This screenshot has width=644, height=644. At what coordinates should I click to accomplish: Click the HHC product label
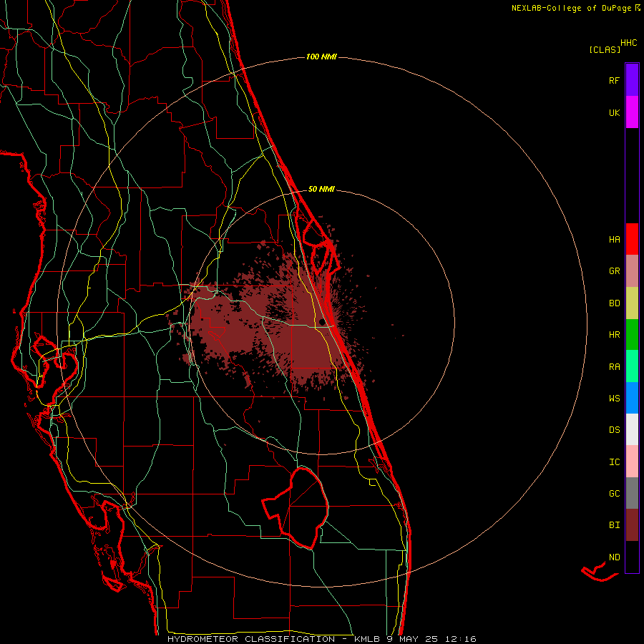pos(628,43)
